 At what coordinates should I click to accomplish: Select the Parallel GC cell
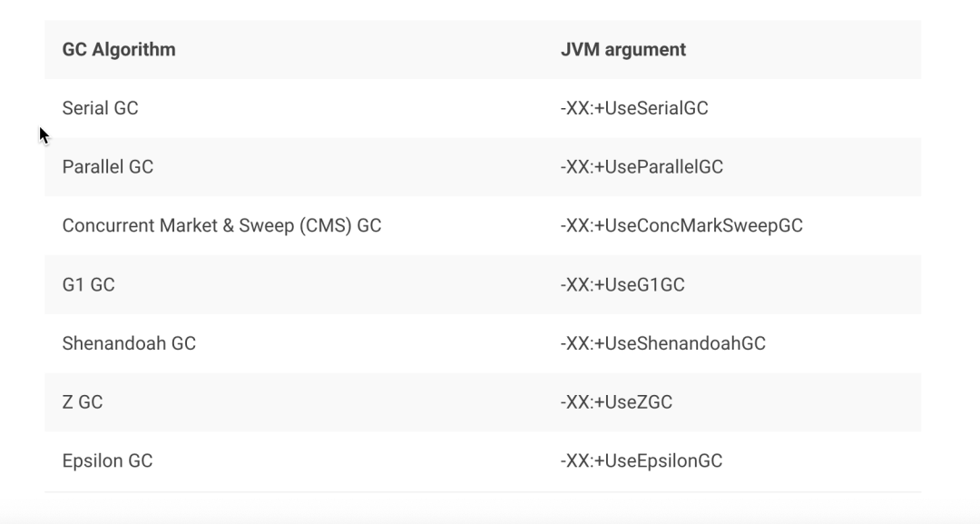(107, 167)
